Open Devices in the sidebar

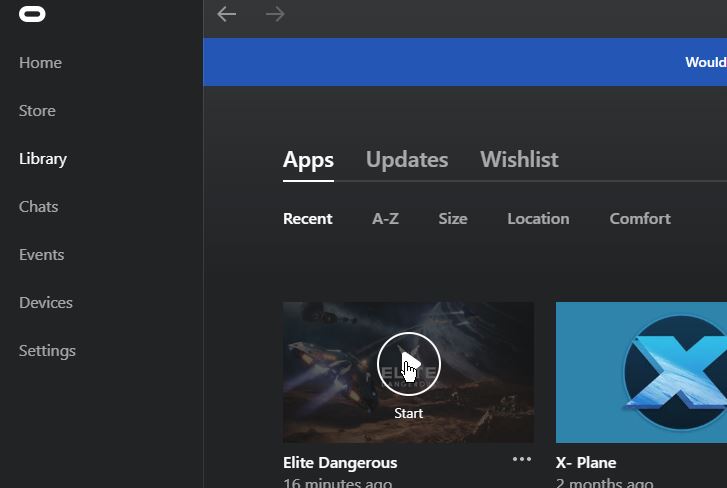coord(45,303)
